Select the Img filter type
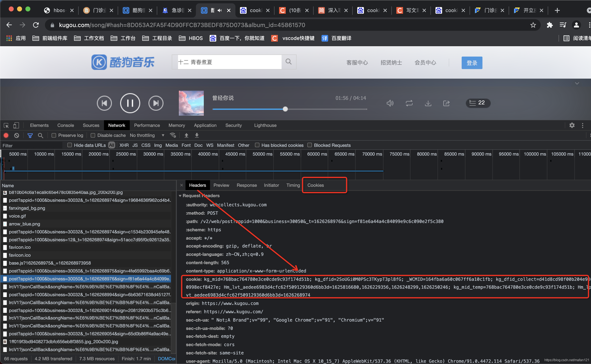Image resolution: width=591 pixels, height=364 pixels. pyautogui.click(x=158, y=145)
